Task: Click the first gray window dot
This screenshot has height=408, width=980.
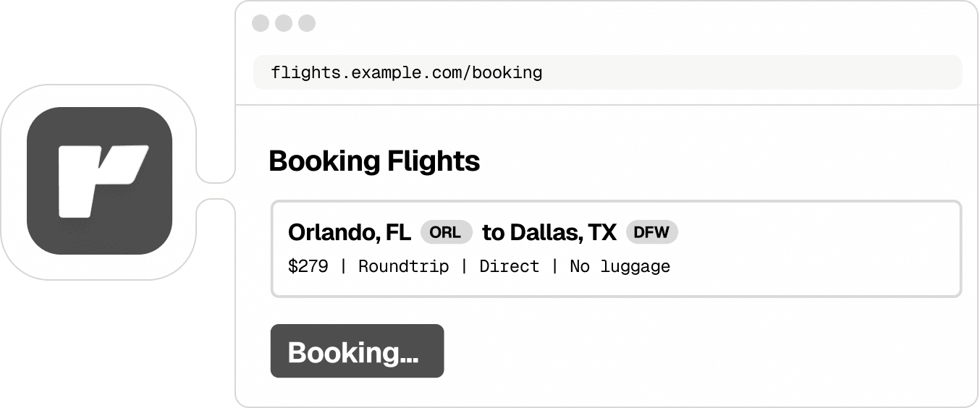Action: [x=261, y=23]
